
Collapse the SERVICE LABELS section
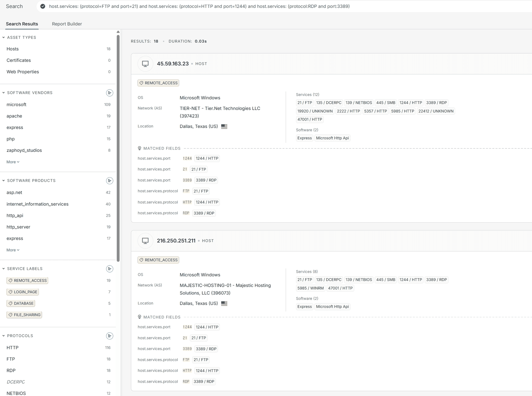[x=3, y=269]
